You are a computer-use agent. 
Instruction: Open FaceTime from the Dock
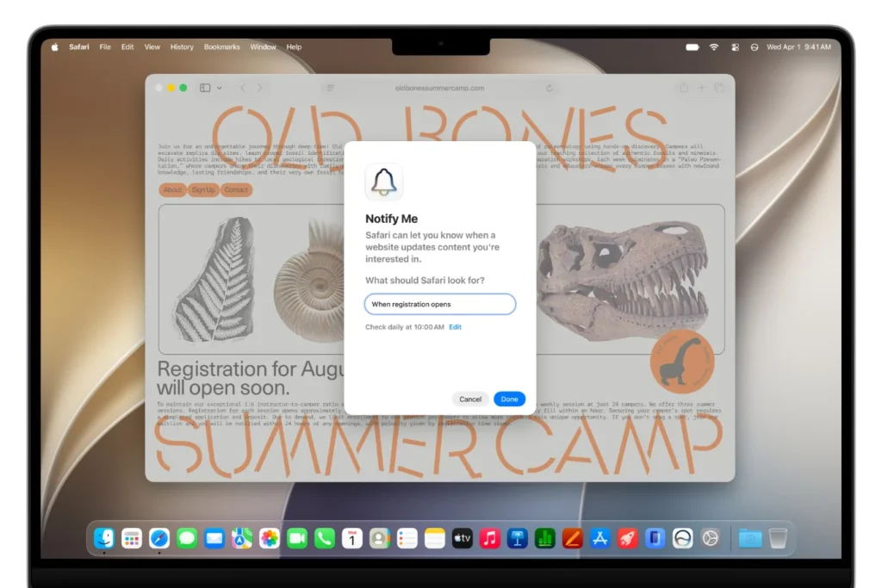297,539
